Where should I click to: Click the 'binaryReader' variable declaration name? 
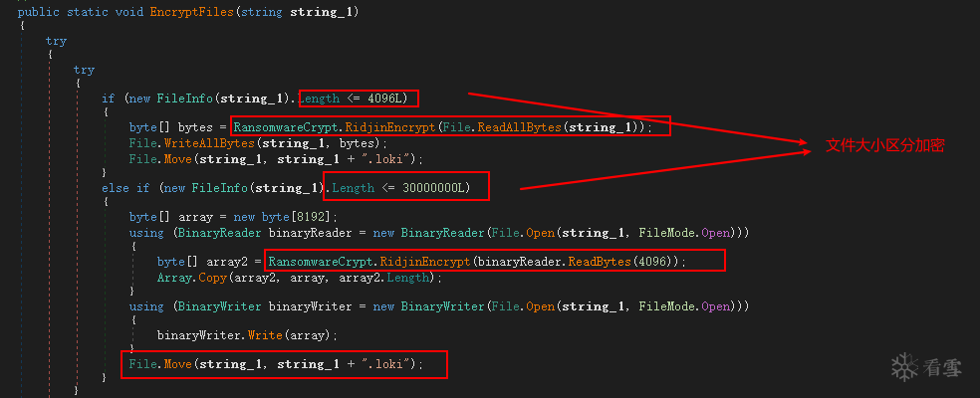pyautogui.click(x=312, y=233)
